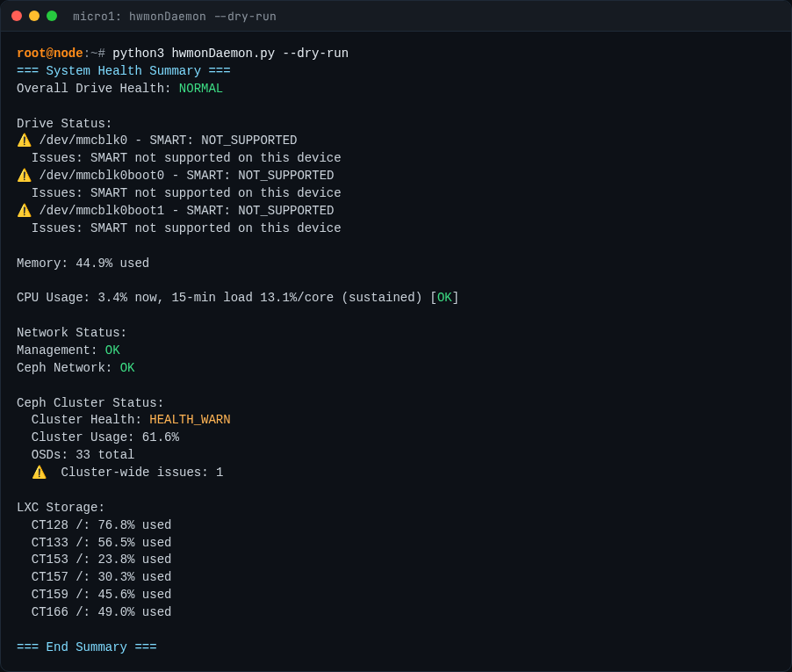Click the 'Management: OK' line
The width and height of the screenshot is (792, 672).
[x=68, y=350]
